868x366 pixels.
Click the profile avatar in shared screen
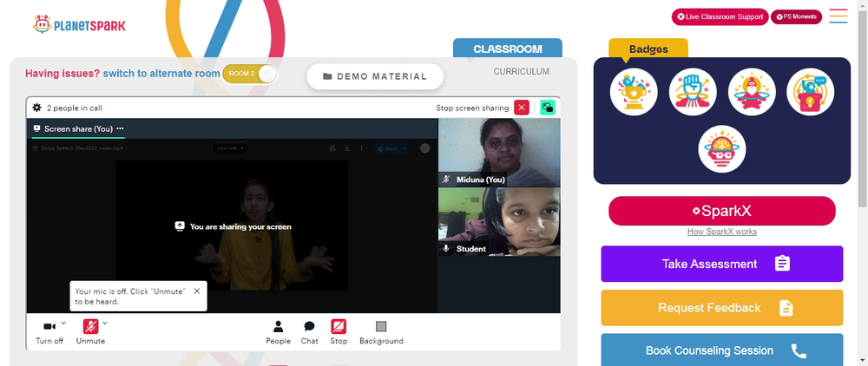[x=425, y=148]
